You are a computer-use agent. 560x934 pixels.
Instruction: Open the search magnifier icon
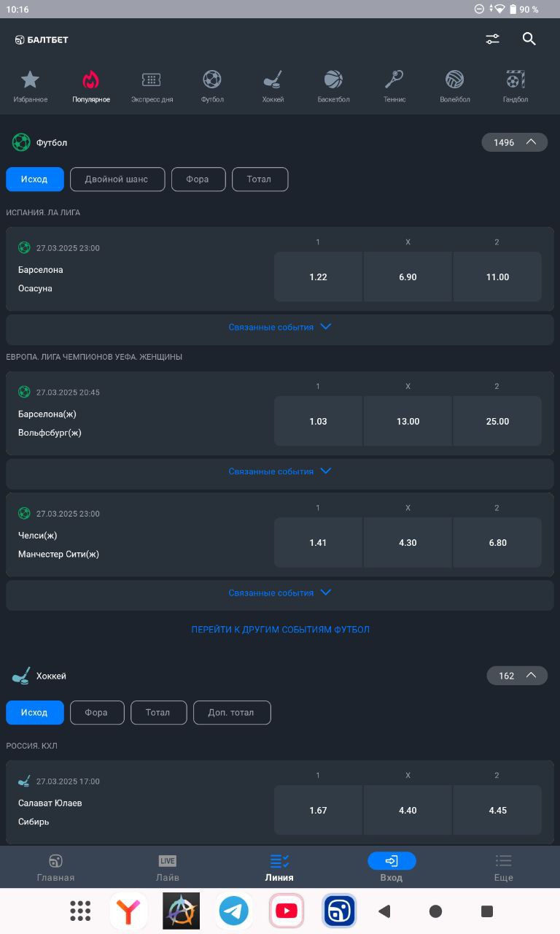click(529, 39)
